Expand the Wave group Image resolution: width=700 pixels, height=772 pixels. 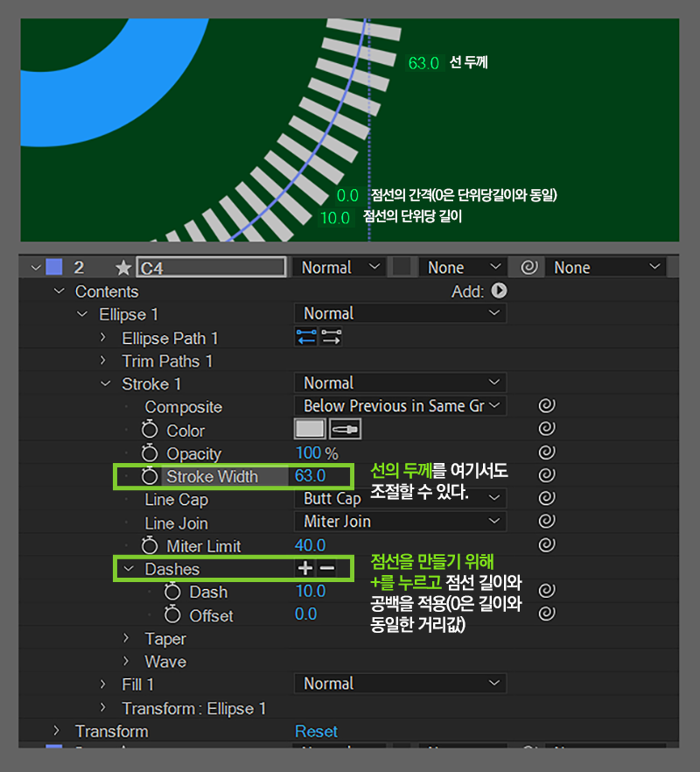click(x=126, y=661)
